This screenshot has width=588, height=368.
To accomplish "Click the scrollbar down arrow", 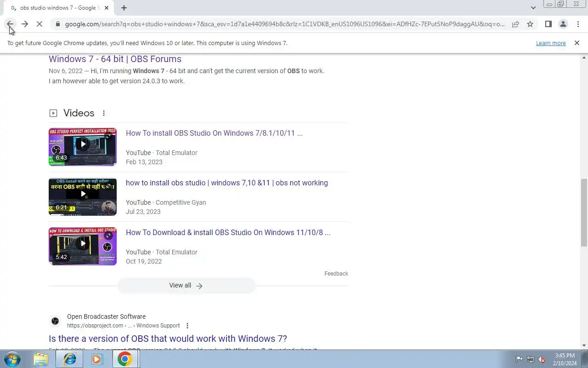I will tap(584, 345).
